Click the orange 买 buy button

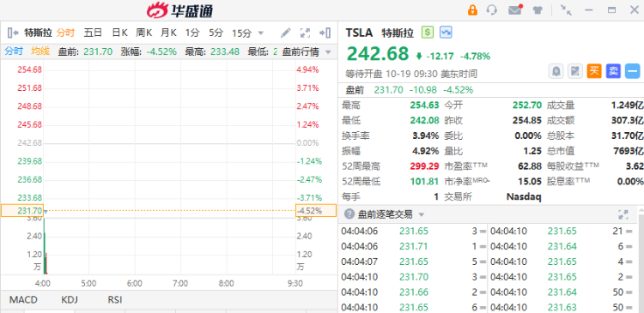coord(594,71)
